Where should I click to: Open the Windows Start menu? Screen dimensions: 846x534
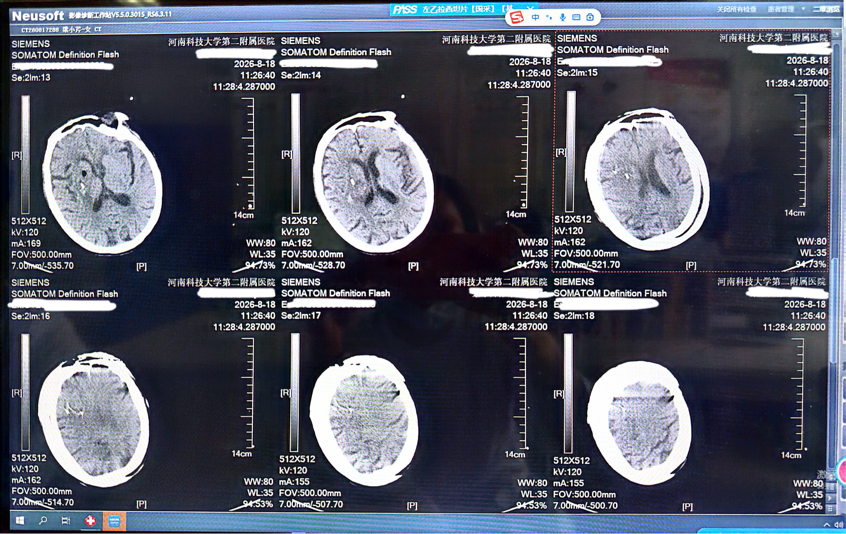pyautogui.click(x=19, y=521)
